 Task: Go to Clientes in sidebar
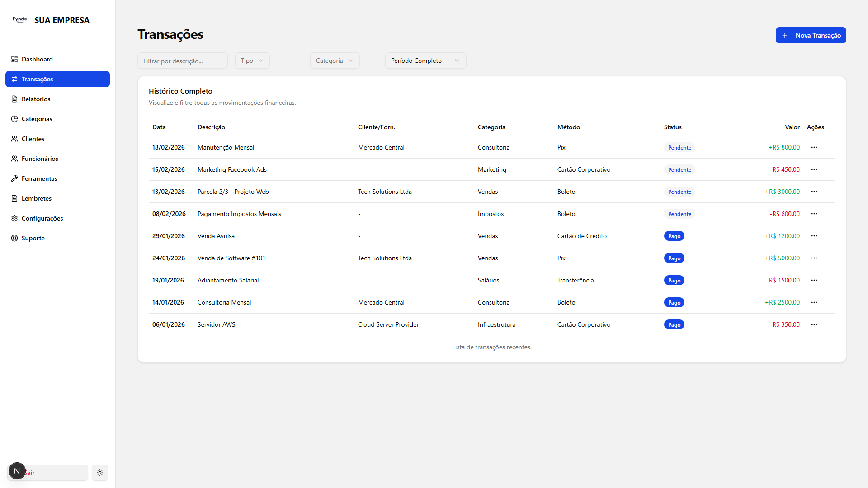click(x=33, y=139)
